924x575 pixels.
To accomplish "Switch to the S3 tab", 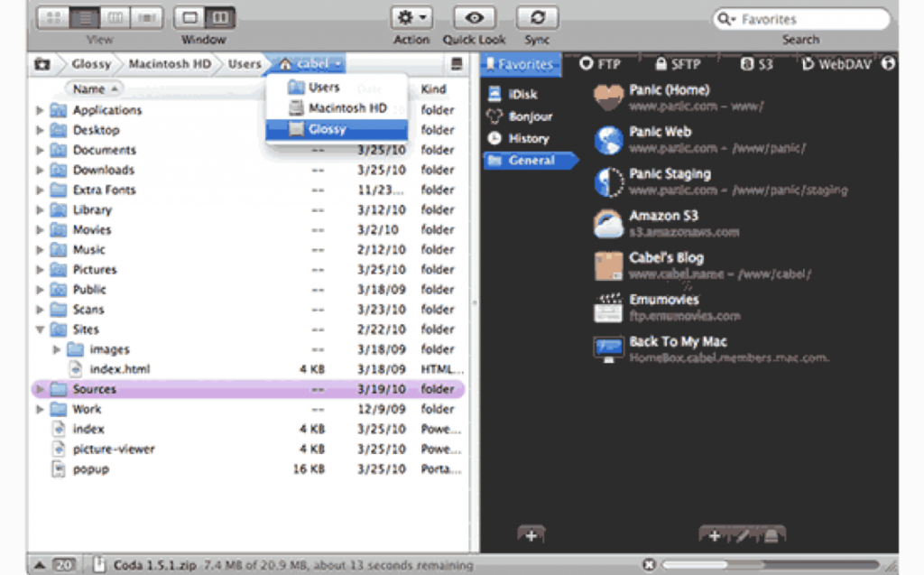I will coord(757,64).
